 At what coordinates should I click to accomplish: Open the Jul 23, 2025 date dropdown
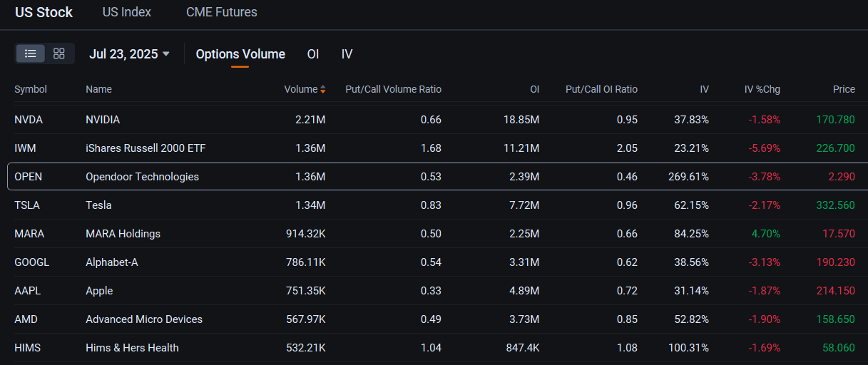tap(129, 54)
